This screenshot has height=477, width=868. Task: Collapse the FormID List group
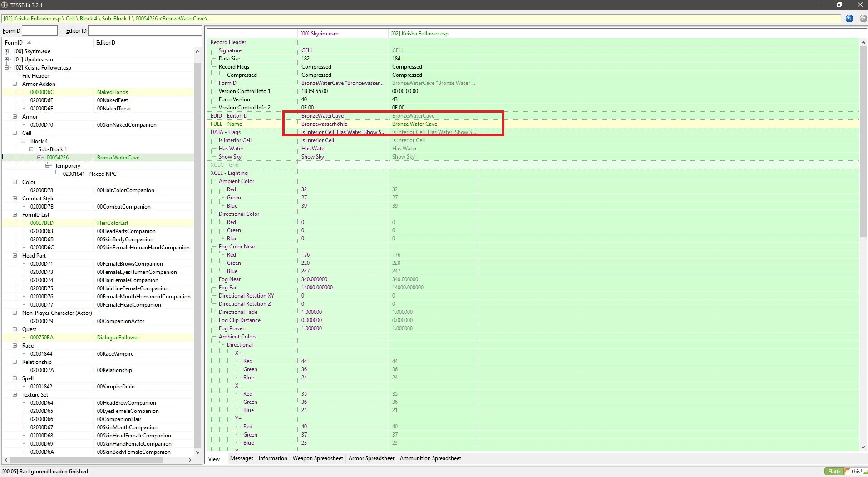(15, 215)
